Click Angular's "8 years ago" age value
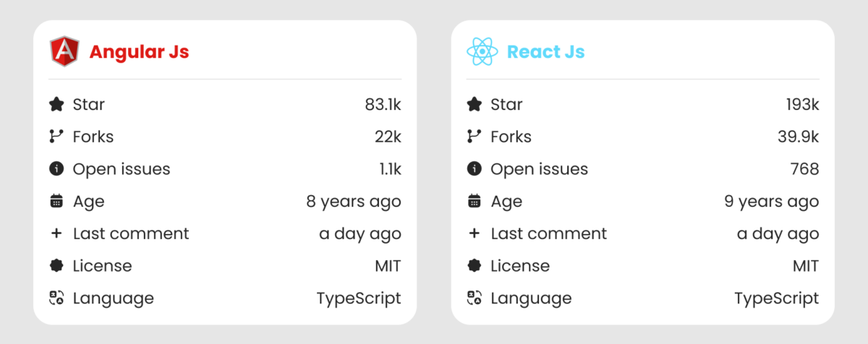The image size is (868, 344). coord(354,202)
